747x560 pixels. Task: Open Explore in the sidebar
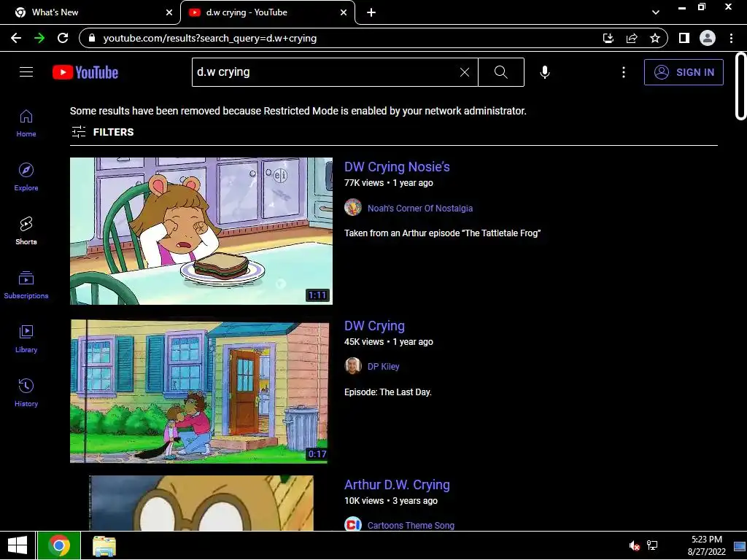[26, 177]
